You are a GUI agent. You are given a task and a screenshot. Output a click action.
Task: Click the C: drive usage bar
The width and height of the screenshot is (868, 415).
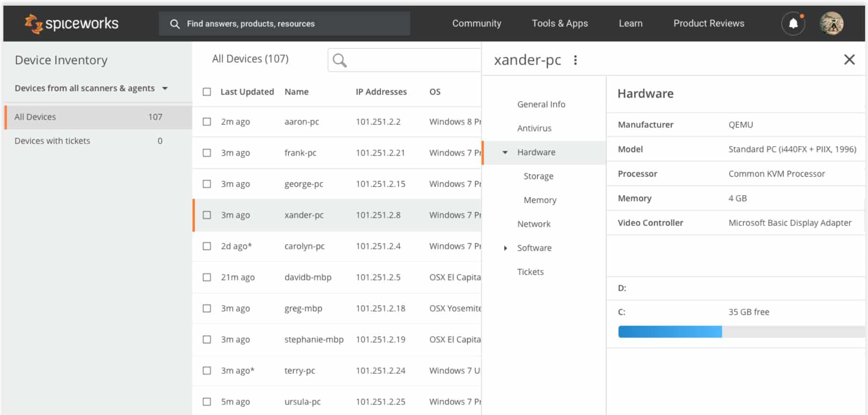click(742, 332)
